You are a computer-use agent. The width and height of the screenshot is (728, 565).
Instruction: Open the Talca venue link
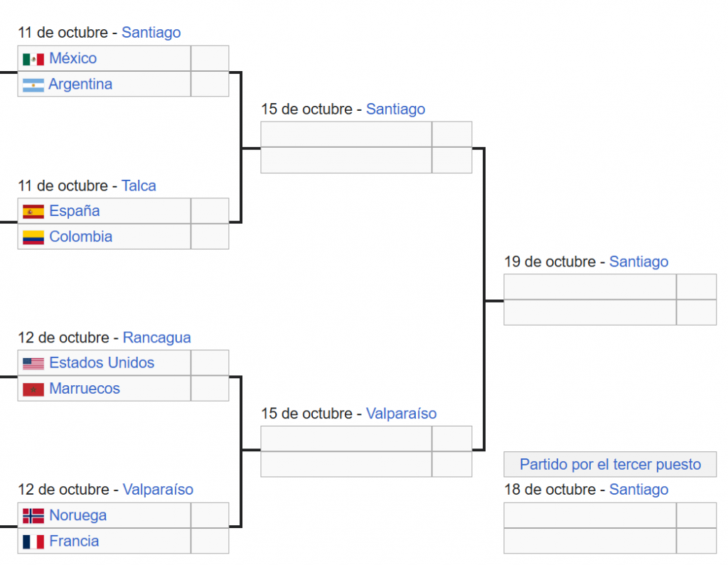(139, 185)
